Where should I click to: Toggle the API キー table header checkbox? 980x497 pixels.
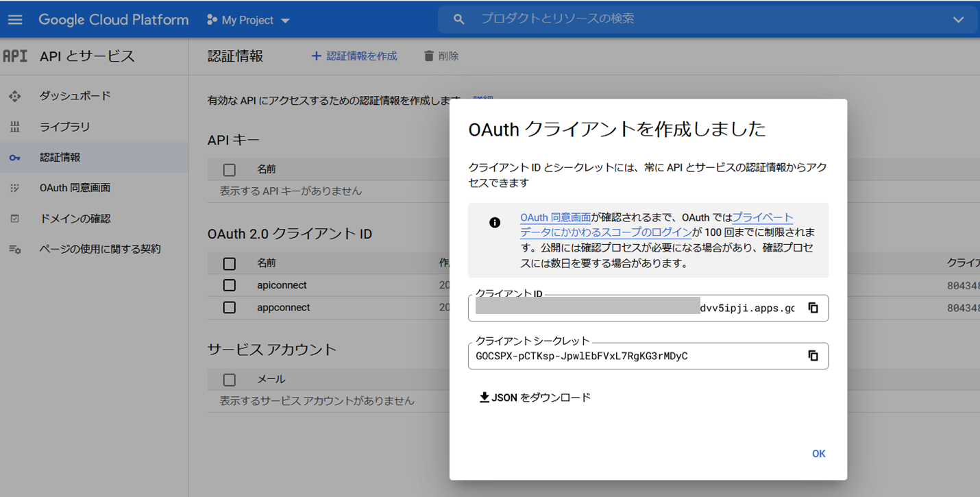coord(230,169)
